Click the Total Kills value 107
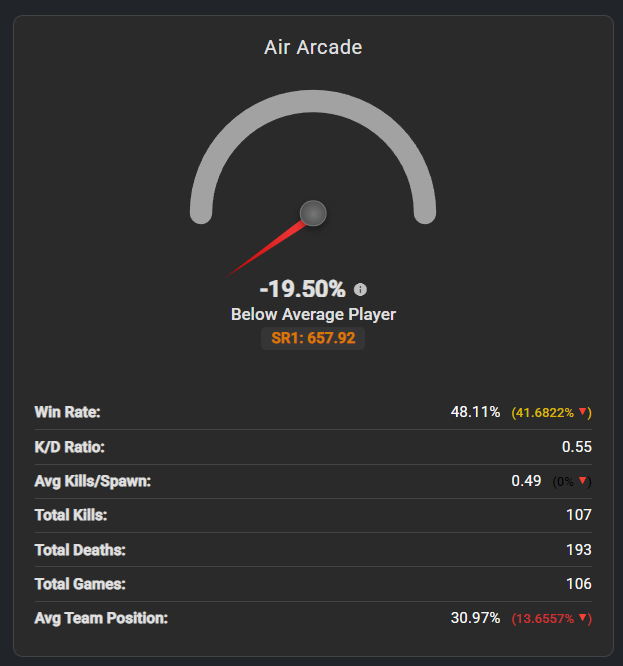 tap(578, 515)
